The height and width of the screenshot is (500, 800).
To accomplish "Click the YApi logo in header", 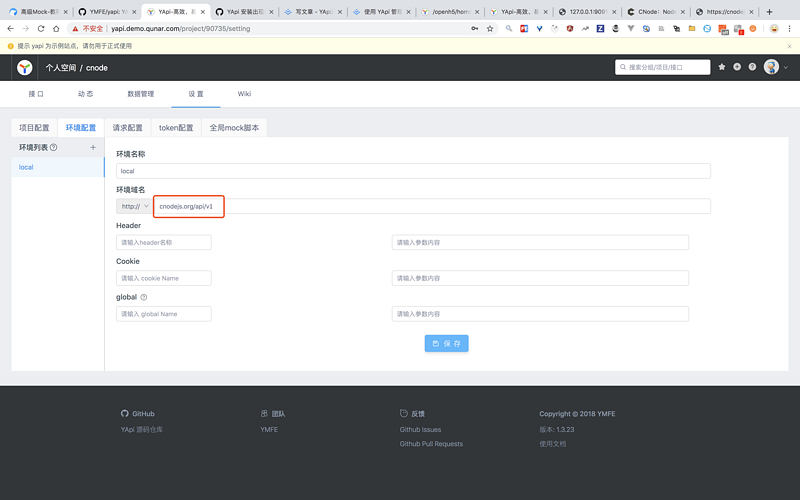I will 24,67.
